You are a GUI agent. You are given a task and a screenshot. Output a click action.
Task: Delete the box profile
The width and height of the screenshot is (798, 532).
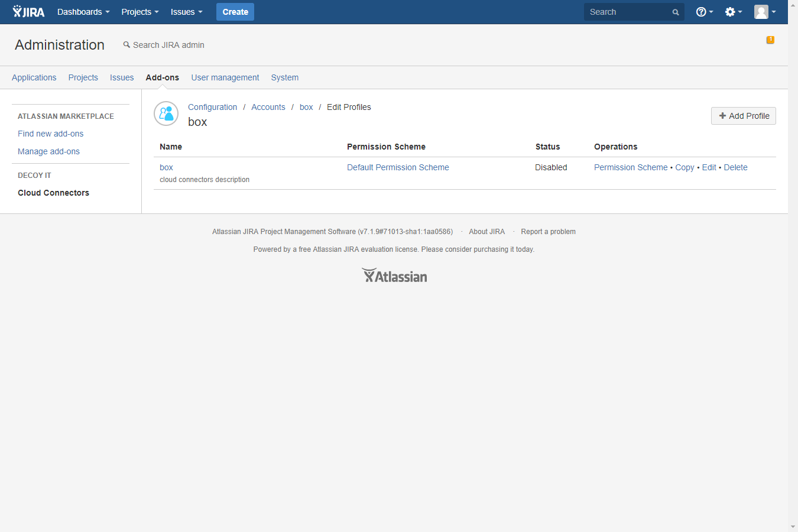pyautogui.click(x=736, y=167)
